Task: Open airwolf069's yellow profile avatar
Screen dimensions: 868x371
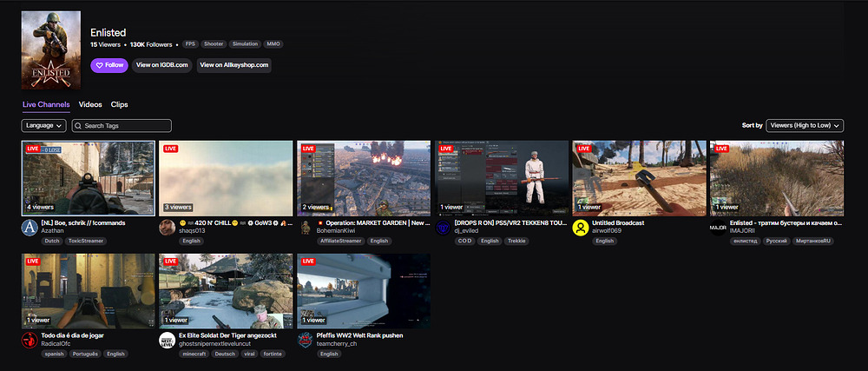Action: [581, 228]
